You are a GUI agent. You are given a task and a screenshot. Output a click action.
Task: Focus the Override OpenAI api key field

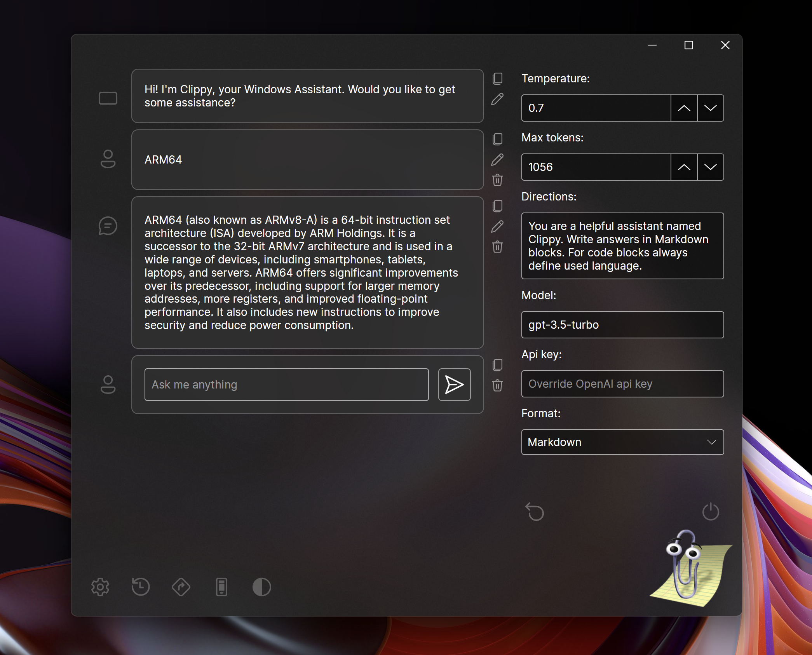click(622, 384)
